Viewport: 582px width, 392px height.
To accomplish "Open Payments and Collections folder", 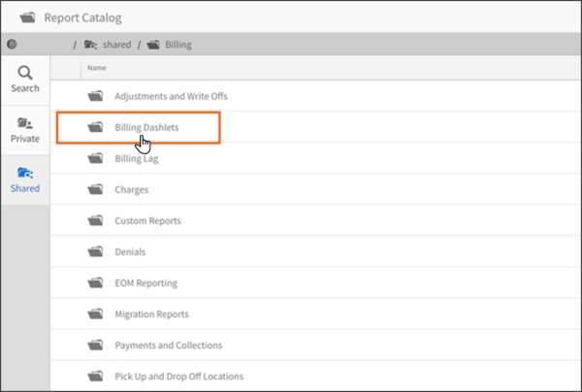I will point(168,344).
